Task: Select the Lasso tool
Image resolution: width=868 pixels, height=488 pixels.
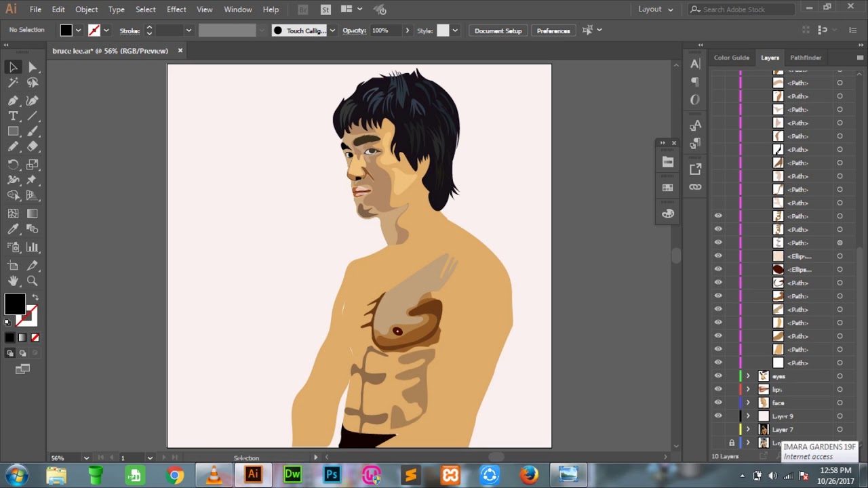Action: 33,83
